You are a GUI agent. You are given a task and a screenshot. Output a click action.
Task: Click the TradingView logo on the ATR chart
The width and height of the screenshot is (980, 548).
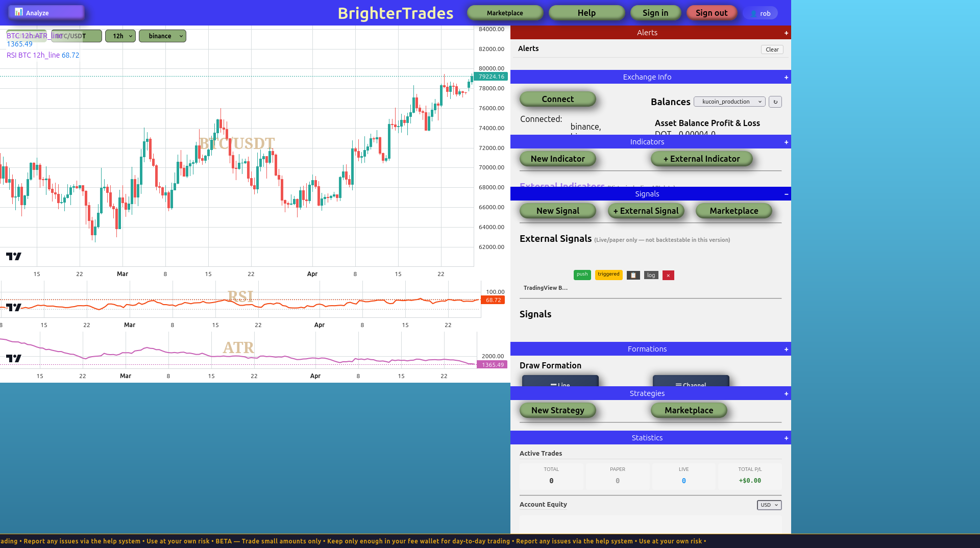(x=14, y=358)
